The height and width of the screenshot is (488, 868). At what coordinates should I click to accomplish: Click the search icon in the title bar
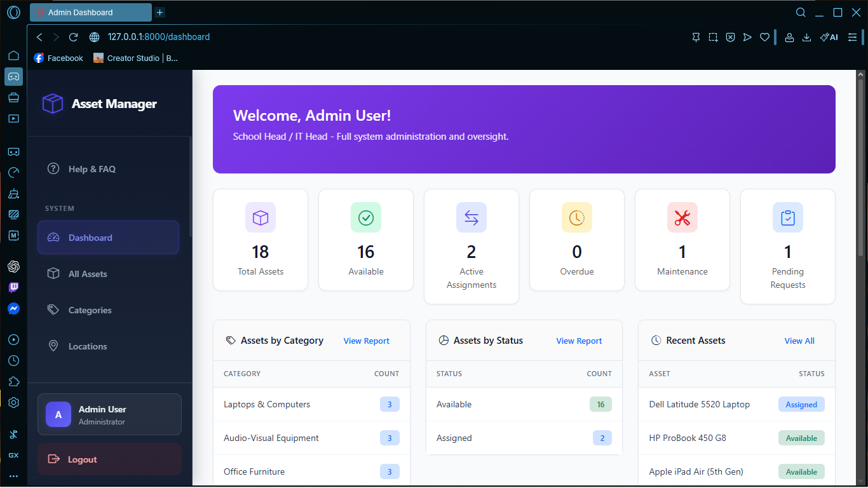click(x=801, y=12)
